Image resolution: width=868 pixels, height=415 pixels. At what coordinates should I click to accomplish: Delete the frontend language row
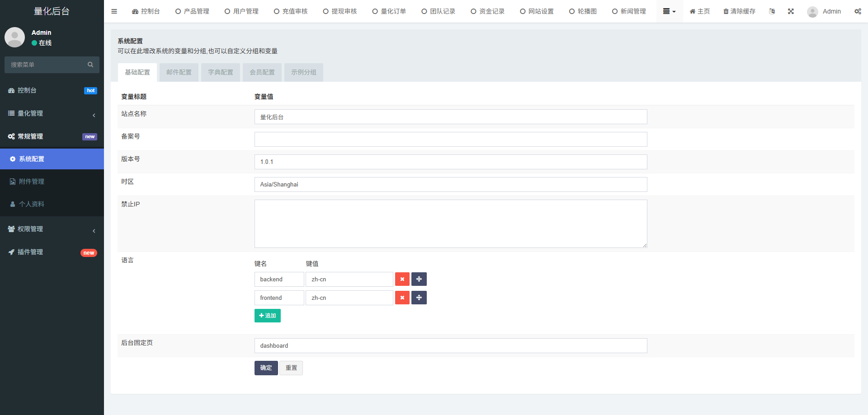click(x=402, y=298)
